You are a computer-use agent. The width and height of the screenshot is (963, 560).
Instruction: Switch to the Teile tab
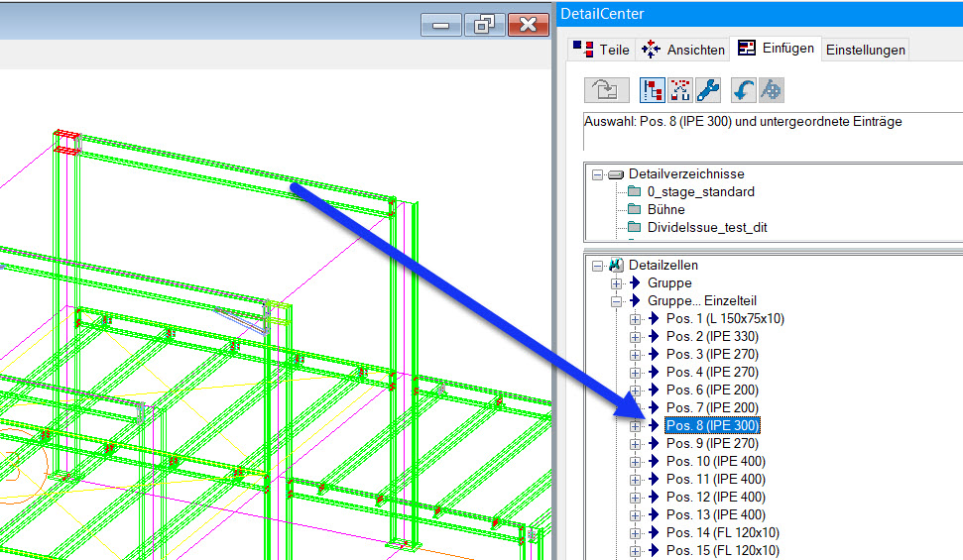(601, 50)
